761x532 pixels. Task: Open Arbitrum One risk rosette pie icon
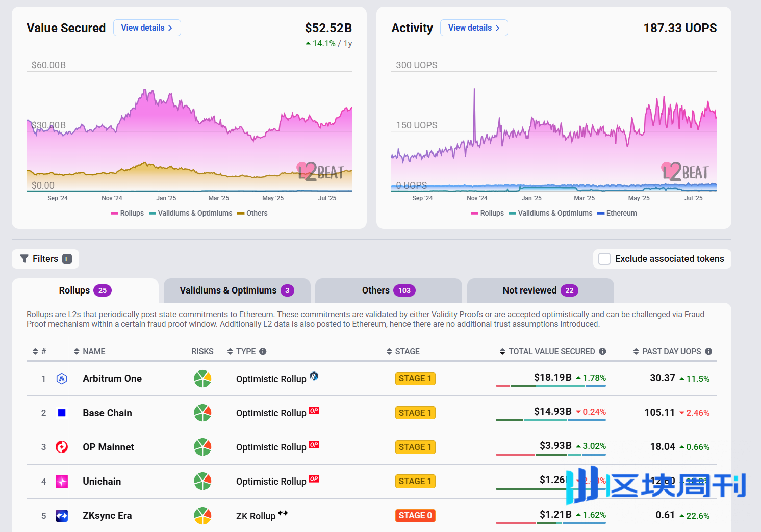pos(202,379)
